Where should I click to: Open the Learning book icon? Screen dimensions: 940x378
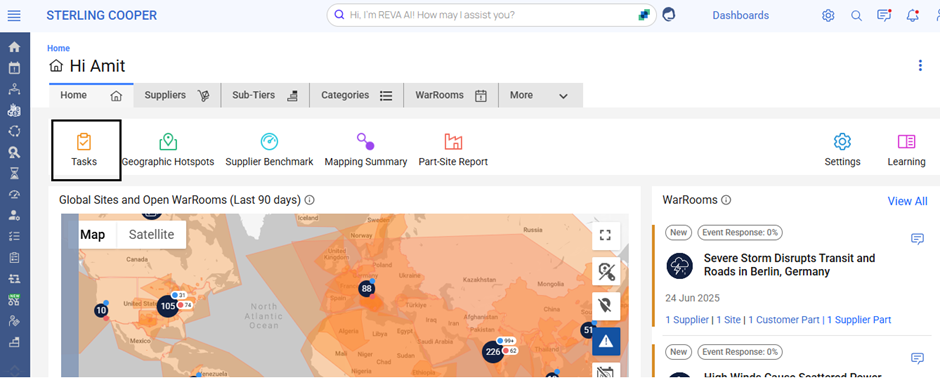tap(906, 142)
